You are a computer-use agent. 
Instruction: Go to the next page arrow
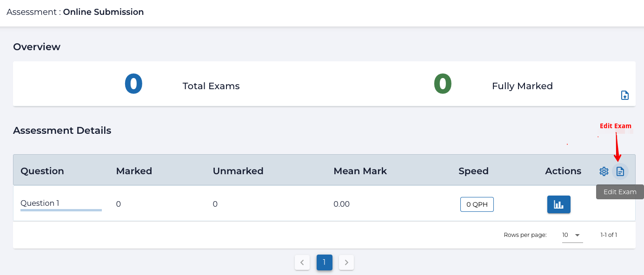coord(346,262)
